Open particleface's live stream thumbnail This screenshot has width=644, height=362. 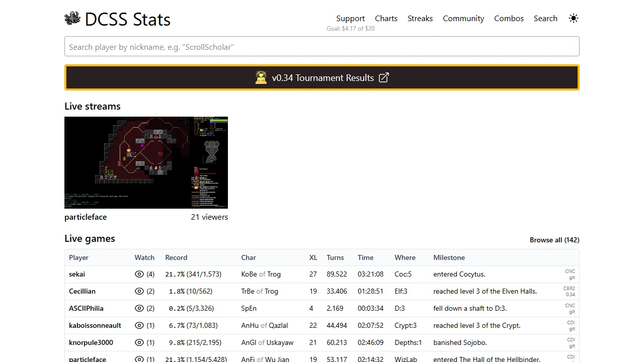146,162
